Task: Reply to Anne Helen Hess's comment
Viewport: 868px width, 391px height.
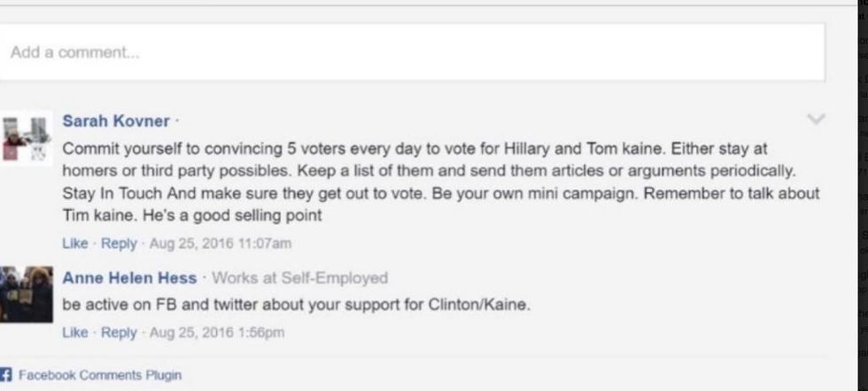Action: tap(119, 332)
